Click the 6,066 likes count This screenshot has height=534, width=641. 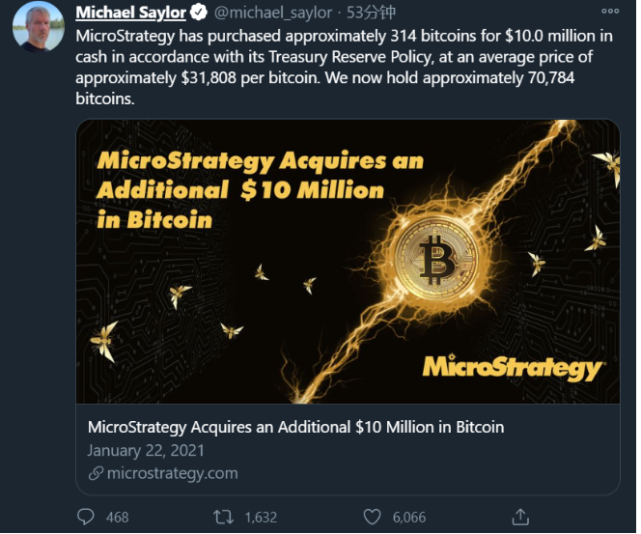click(409, 518)
